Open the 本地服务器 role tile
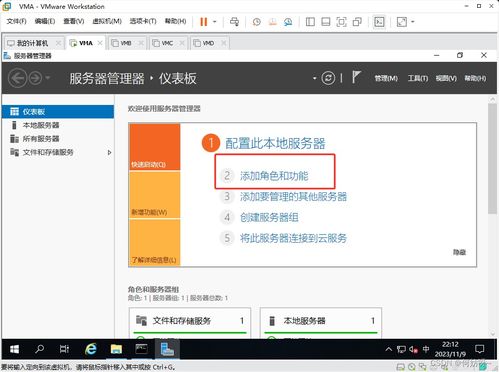 (321, 323)
